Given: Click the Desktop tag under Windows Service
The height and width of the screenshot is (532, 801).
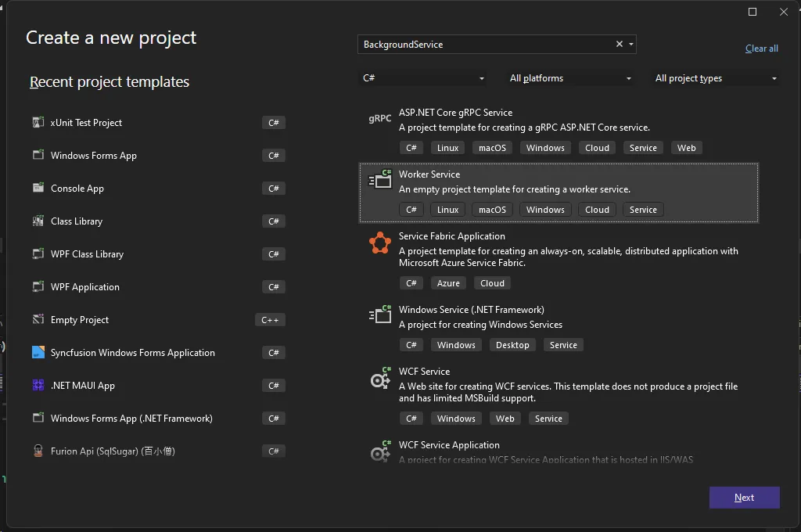Looking at the screenshot, I should (x=512, y=345).
